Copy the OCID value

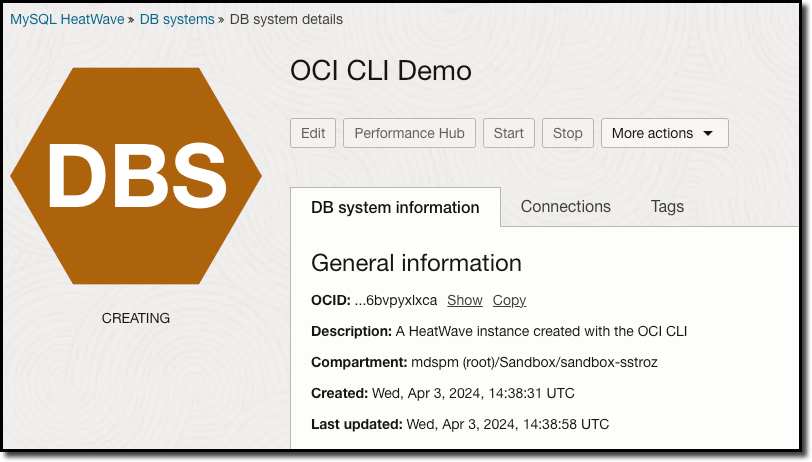click(x=509, y=300)
